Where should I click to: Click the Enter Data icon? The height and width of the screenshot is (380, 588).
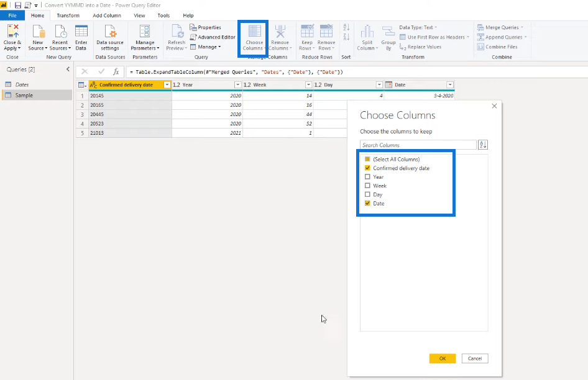(x=81, y=32)
